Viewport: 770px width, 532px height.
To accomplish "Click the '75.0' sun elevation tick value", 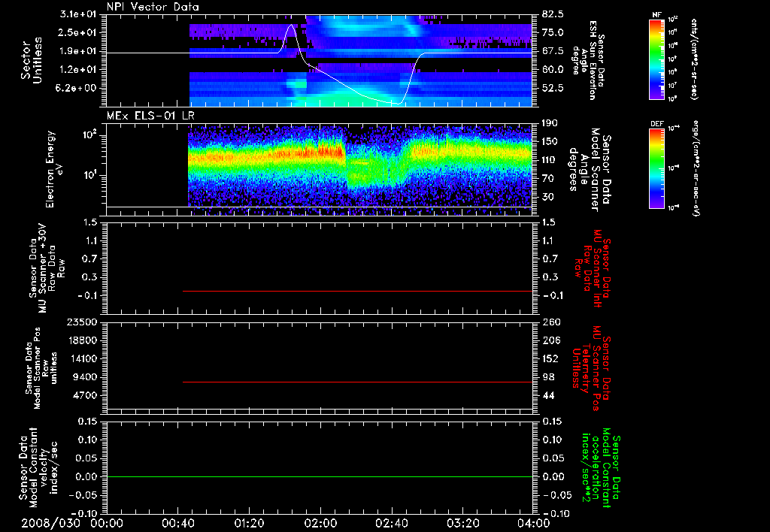I will pyautogui.click(x=553, y=32).
